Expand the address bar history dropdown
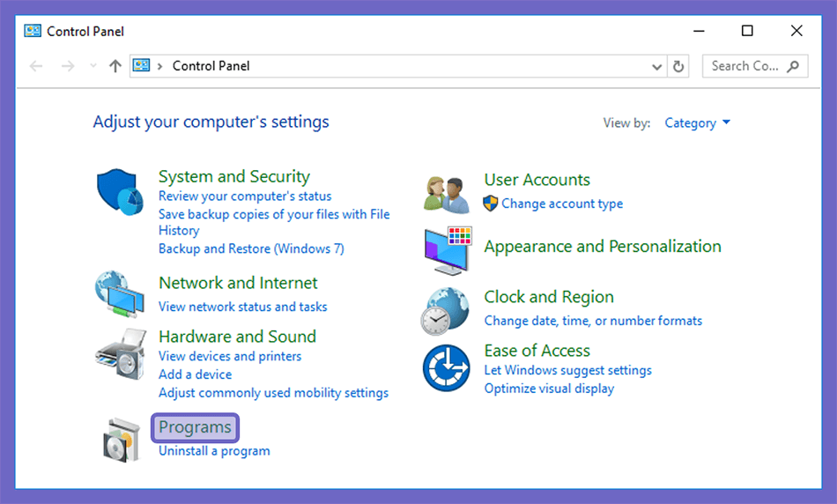 coord(656,67)
